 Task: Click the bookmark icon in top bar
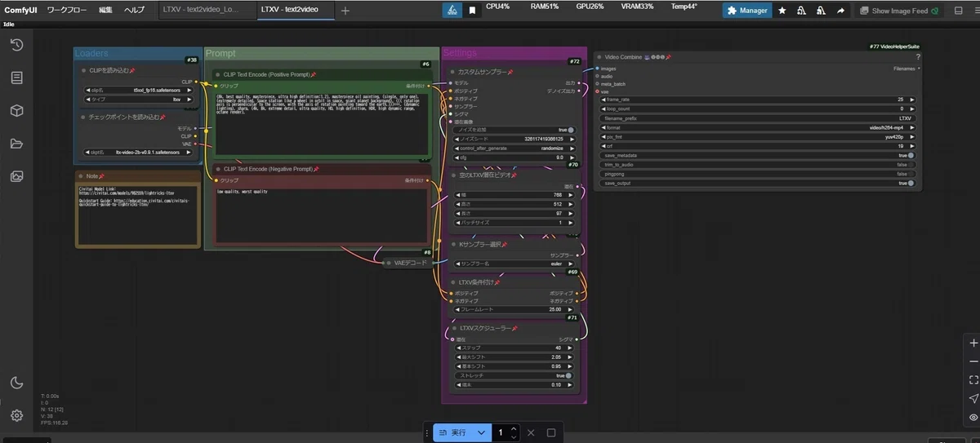coord(472,11)
